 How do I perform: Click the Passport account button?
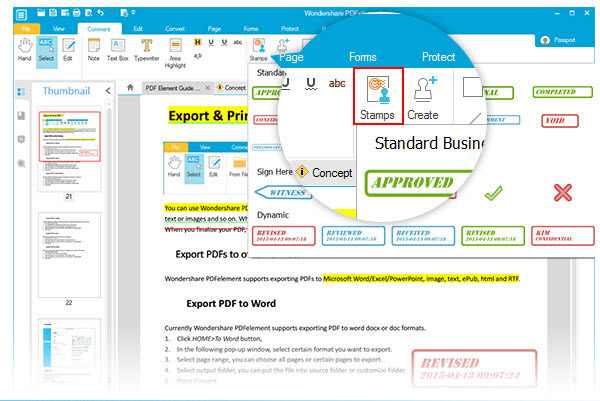point(559,40)
